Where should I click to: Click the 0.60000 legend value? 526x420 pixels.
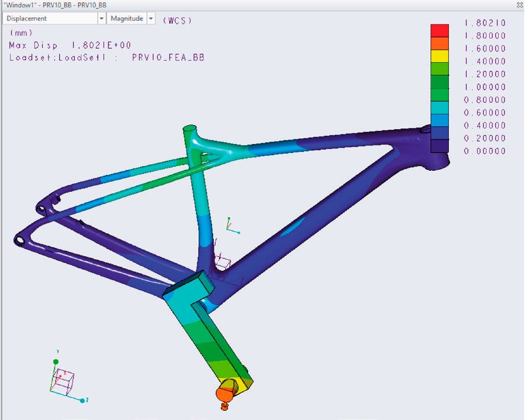pyautogui.click(x=485, y=113)
